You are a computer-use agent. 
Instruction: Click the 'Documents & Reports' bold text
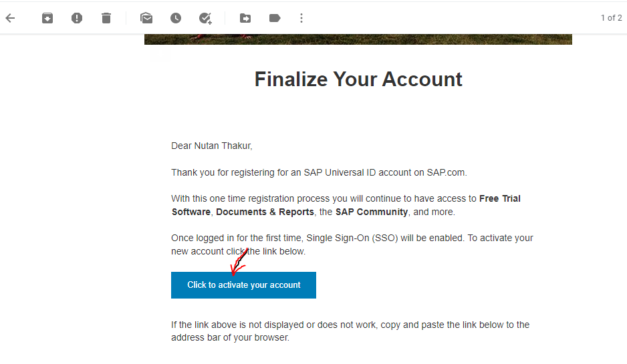click(x=265, y=212)
